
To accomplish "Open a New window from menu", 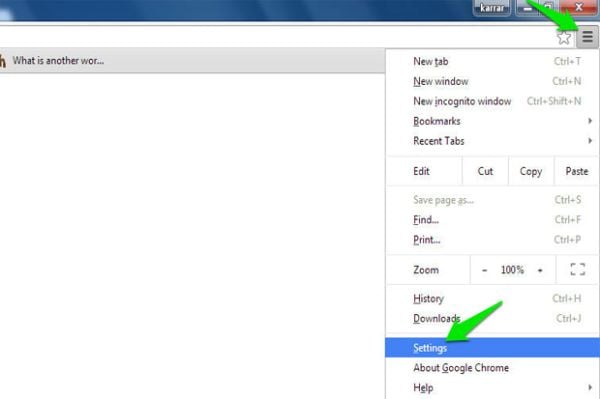I will pos(492,81).
